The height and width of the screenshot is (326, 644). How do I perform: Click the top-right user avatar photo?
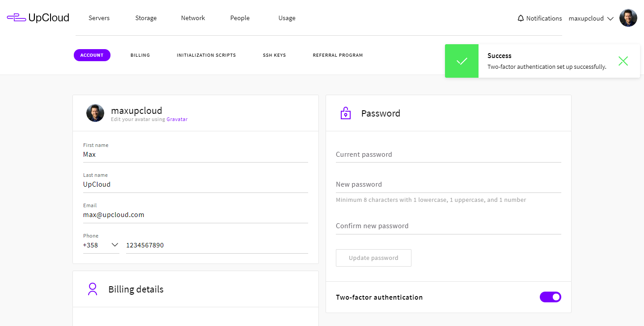pyautogui.click(x=628, y=18)
